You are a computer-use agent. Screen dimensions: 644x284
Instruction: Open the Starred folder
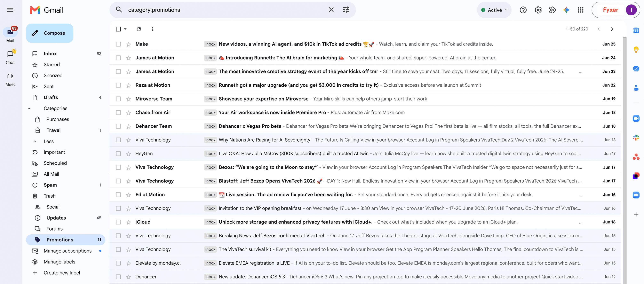click(x=65, y=64)
